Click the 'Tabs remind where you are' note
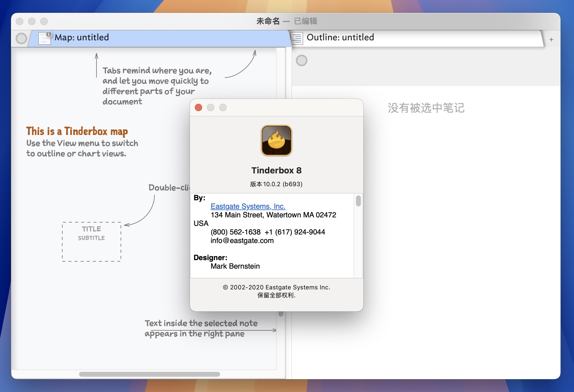 point(157,86)
